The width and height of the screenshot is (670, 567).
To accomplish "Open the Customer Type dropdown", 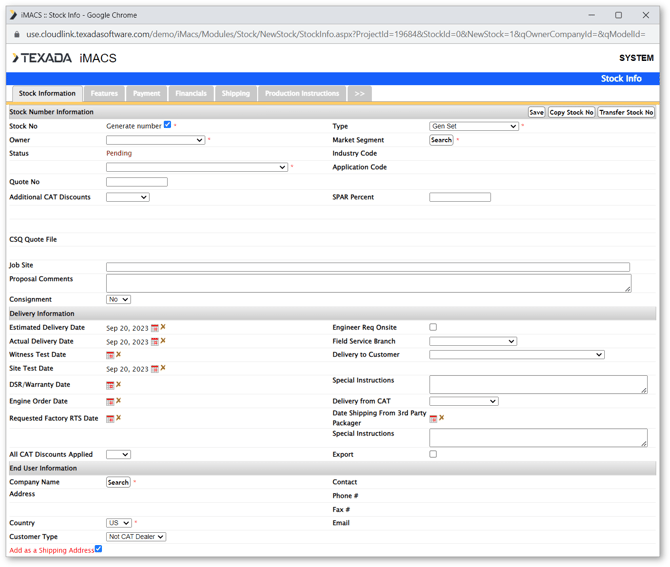I will [136, 537].
